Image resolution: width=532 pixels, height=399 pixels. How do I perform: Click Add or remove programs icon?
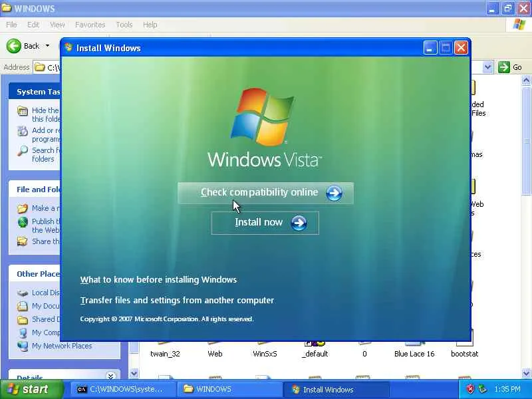pos(23,131)
